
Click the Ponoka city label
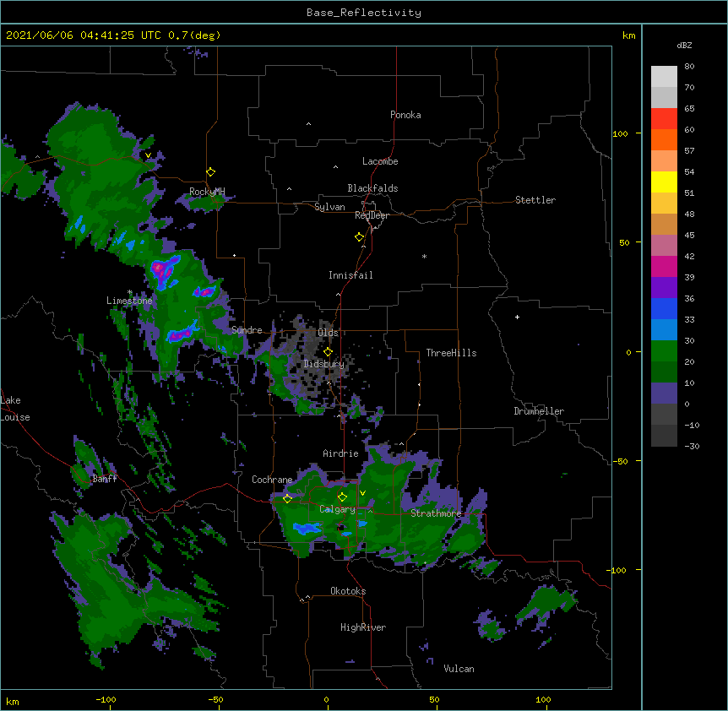click(405, 115)
